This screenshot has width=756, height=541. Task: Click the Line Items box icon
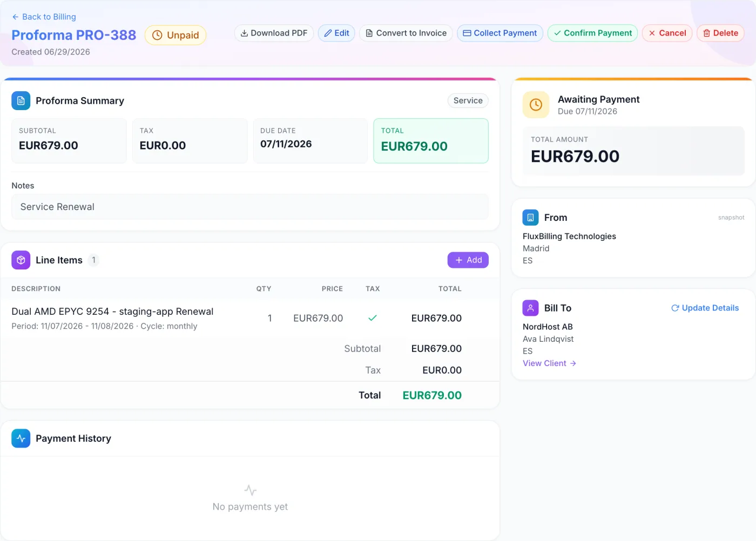tap(21, 260)
